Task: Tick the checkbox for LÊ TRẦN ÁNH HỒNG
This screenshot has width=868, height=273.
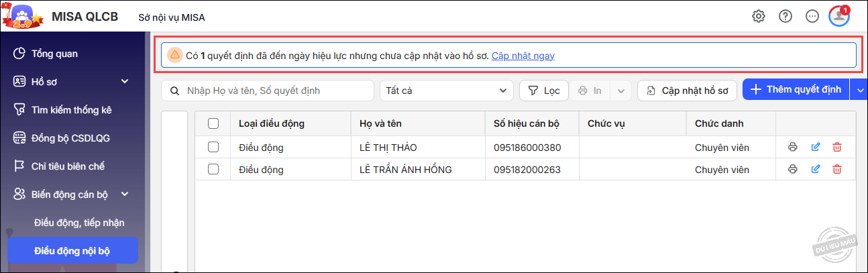Action: tap(213, 169)
